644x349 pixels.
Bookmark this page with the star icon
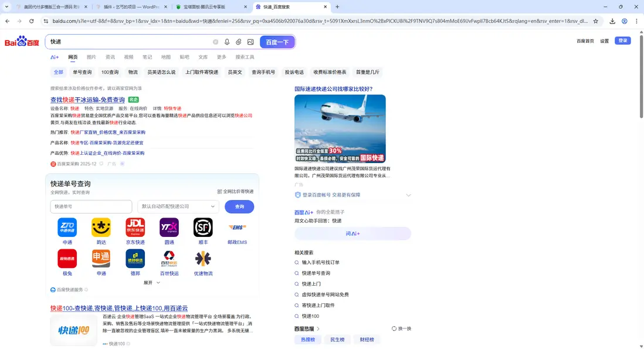point(595,21)
